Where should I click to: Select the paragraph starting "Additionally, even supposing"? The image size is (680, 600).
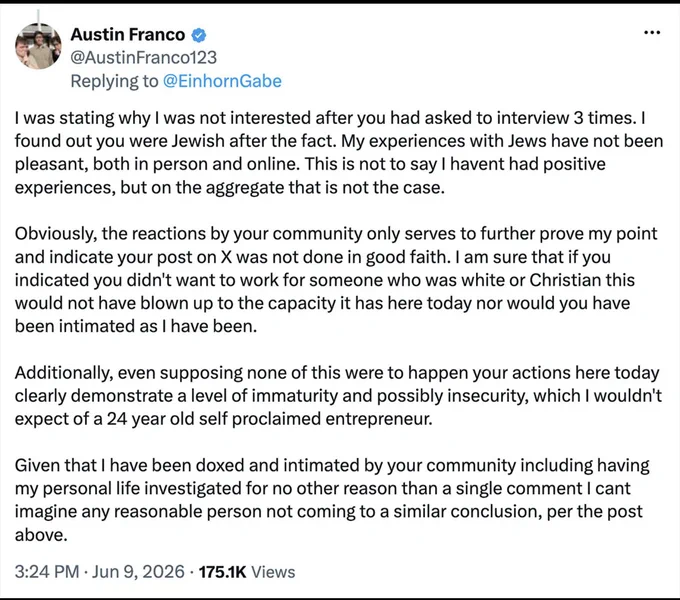click(338, 395)
